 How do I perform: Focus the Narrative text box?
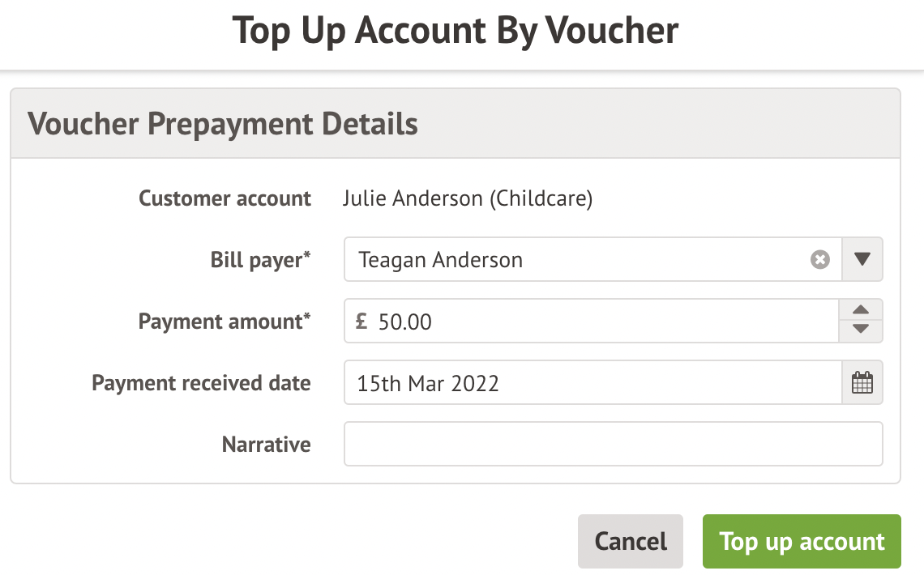tap(613, 444)
